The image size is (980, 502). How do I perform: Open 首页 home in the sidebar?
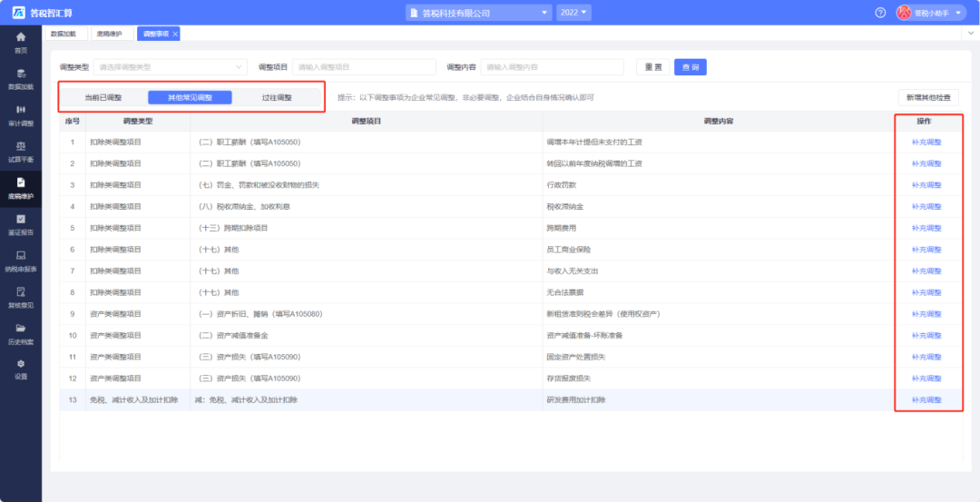tap(21, 43)
